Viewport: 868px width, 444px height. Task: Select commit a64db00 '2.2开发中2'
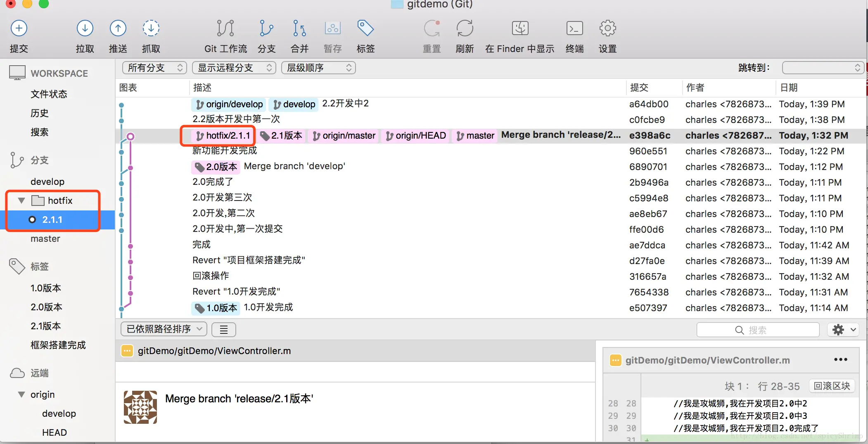pyautogui.click(x=491, y=104)
